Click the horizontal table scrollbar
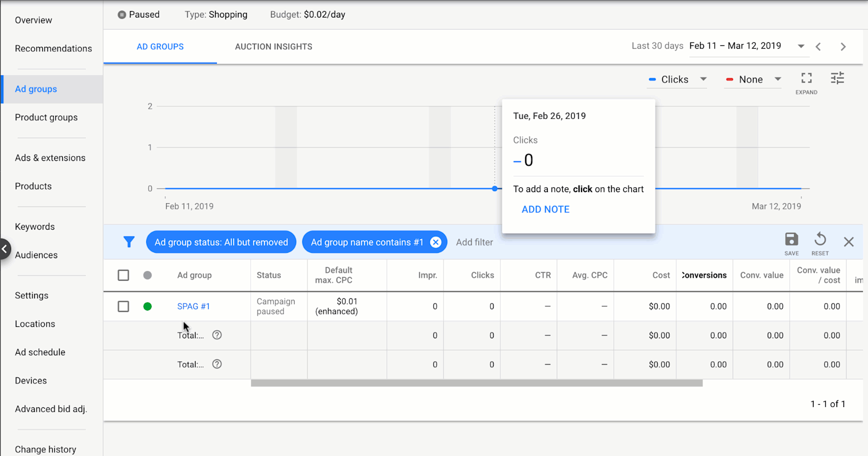Screen dimensions: 868x456 point(476,383)
